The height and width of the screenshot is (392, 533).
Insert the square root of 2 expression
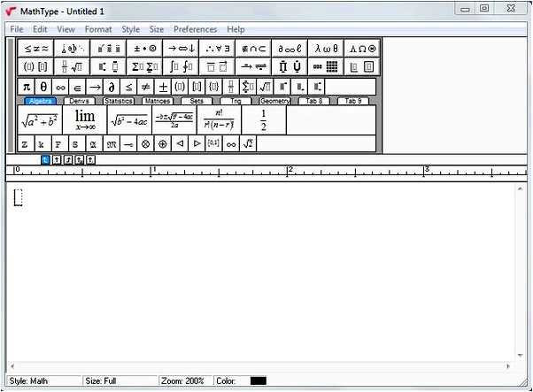coord(248,144)
